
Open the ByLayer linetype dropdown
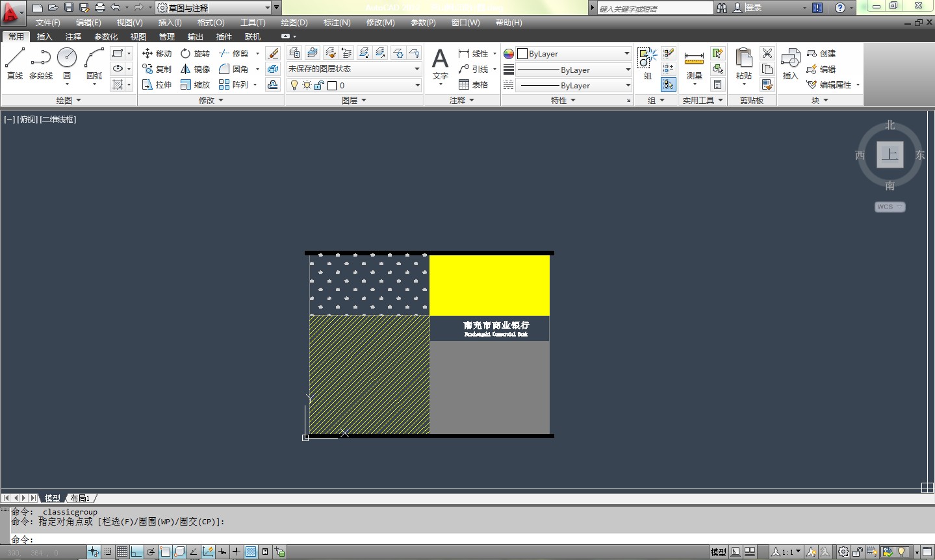574,85
